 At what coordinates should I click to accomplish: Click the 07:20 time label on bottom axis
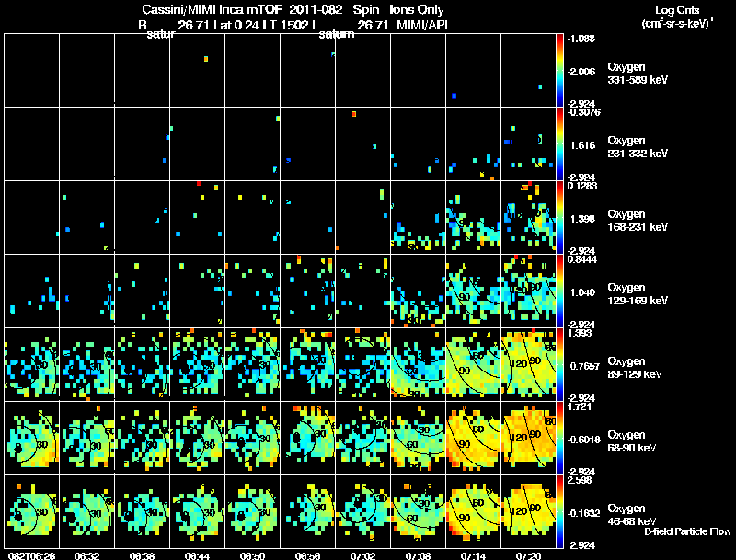pos(528,556)
